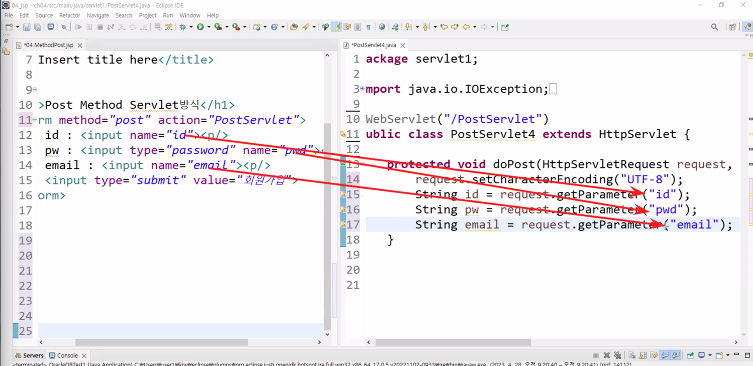Open the Window menu
The image size is (753, 366).
tap(190, 15)
